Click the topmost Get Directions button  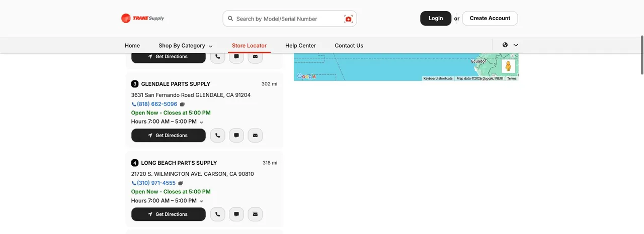click(x=169, y=57)
